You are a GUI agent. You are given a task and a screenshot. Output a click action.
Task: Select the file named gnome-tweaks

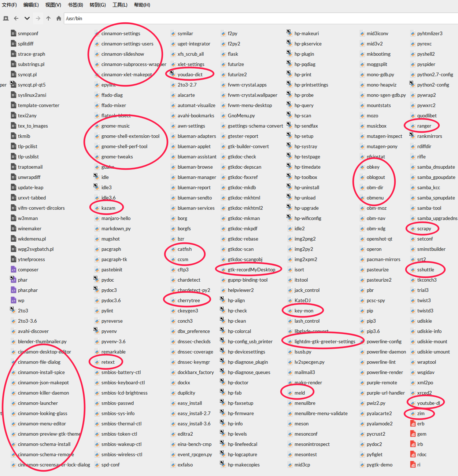click(x=117, y=157)
